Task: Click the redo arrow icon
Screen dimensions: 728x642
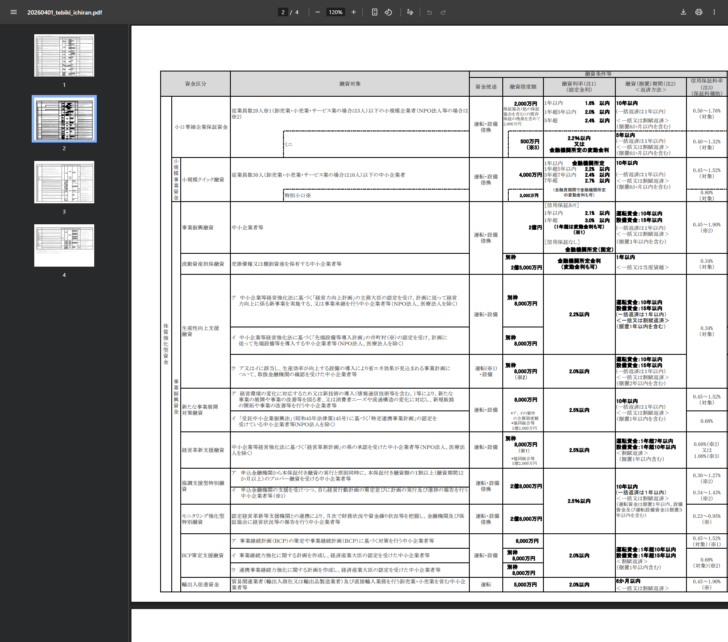Action: point(443,12)
